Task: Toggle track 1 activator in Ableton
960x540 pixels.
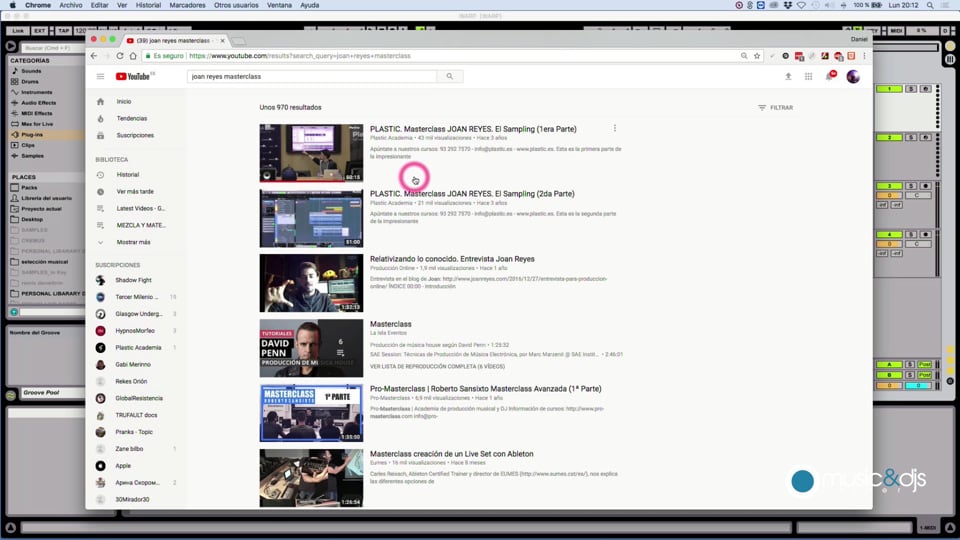Action: click(889, 89)
